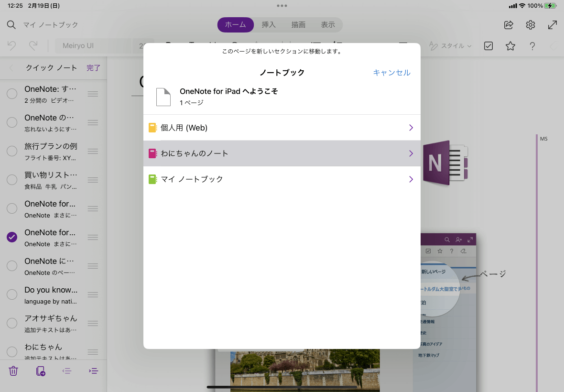Viewport: 564px width, 392px height.
Task: Click the 個人用 (Web) notebook icon
Action: [x=152, y=128]
